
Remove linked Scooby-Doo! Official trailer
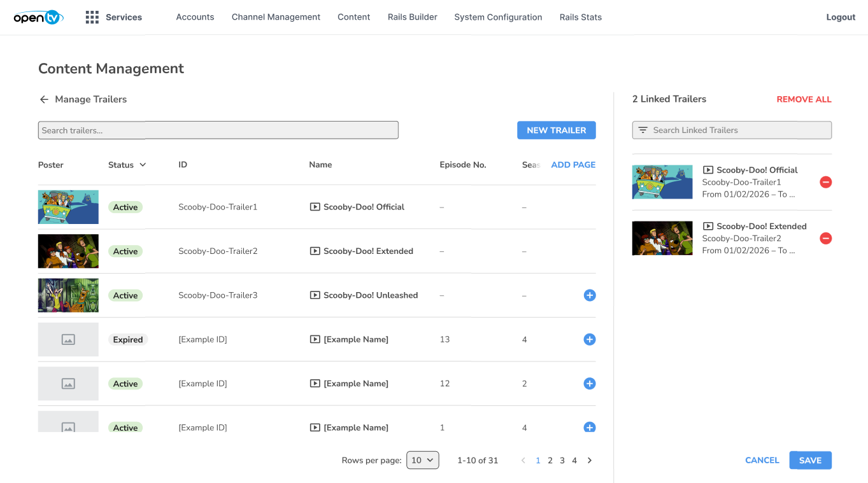pyautogui.click(x=825, y=182)
